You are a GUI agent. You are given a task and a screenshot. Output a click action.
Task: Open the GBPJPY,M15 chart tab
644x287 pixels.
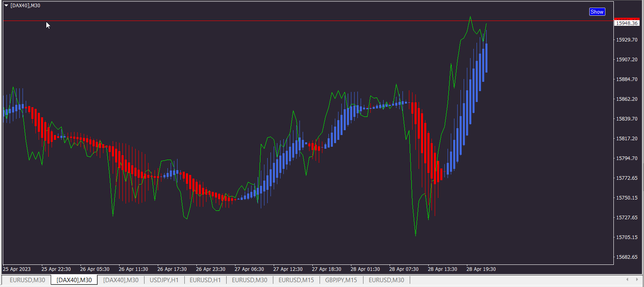(x=341, y=280)
